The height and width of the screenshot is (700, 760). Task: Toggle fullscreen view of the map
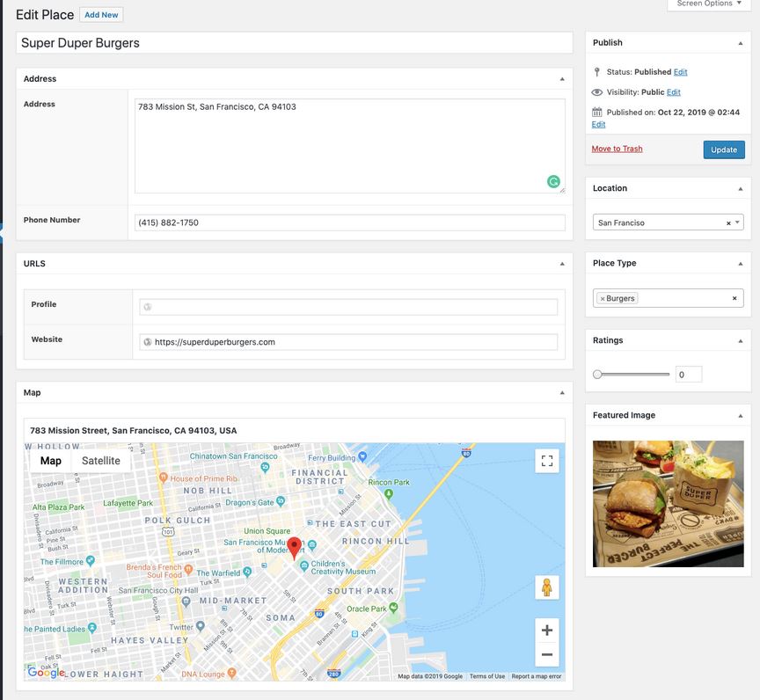click(x=547, y=461)
